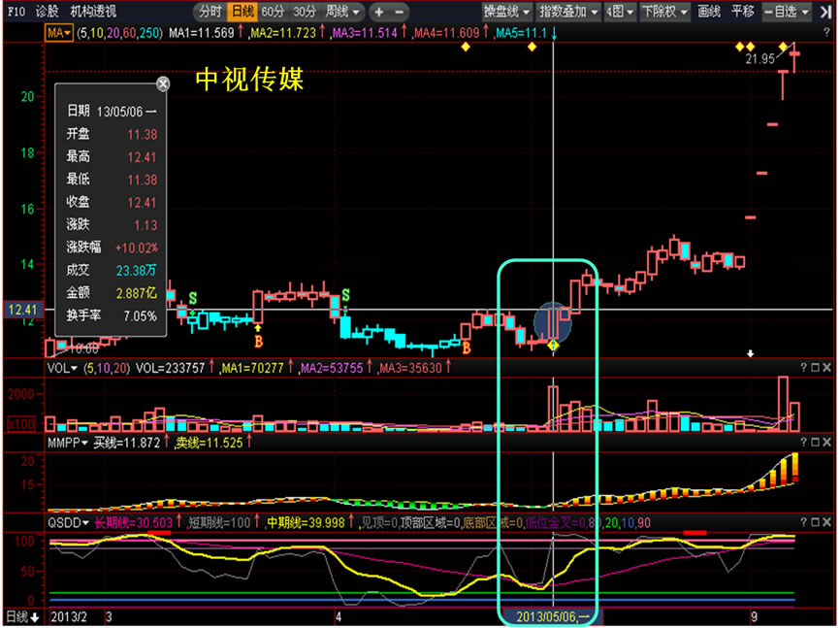Click the 21.95 high price label
The image size is (840, 628).
click(x=760, y=59)
